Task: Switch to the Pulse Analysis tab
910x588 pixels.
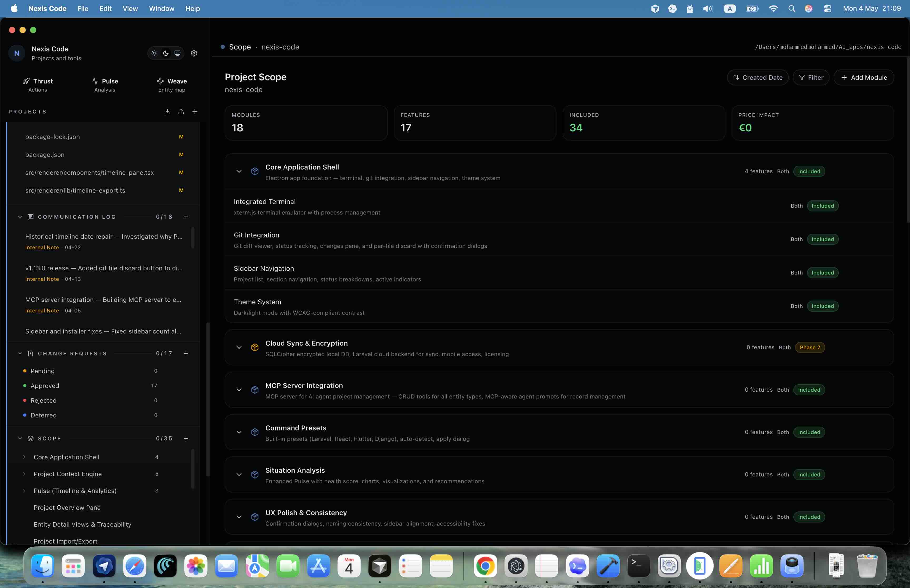Action: pyautogui.click(x=105, y=85)
